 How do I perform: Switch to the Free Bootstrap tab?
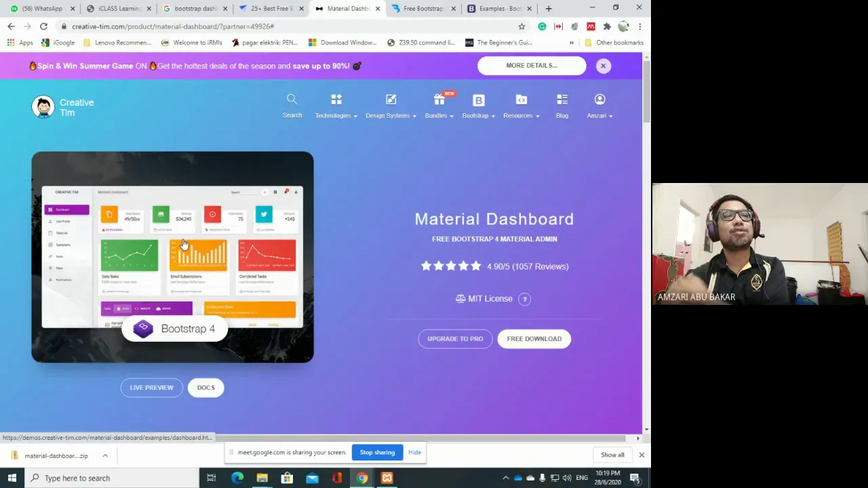(x=424, y=8)
